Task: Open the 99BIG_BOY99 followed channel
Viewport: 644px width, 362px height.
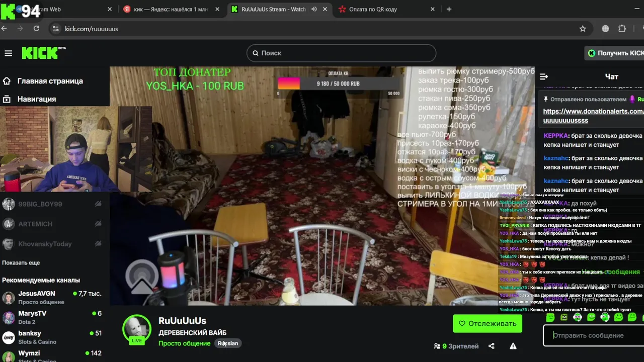Action: (x=40, y=204)
